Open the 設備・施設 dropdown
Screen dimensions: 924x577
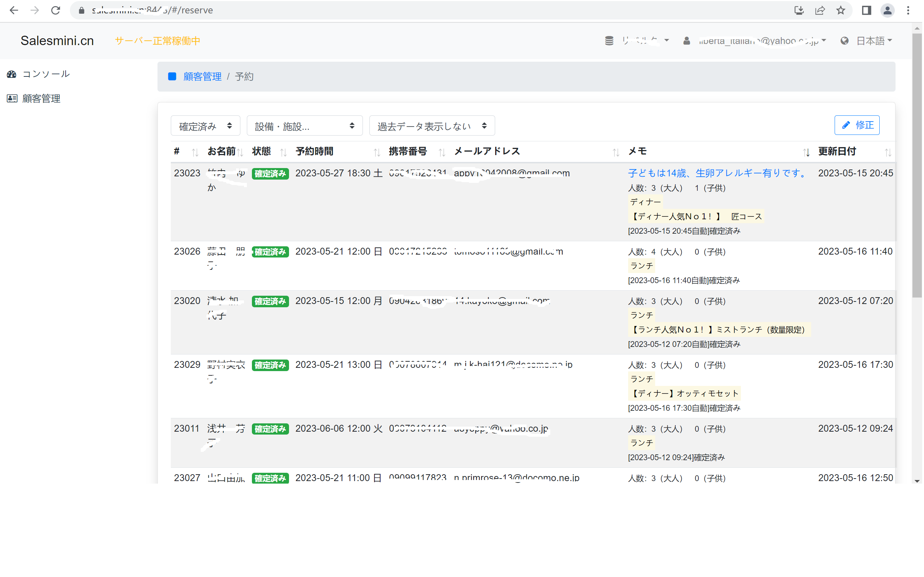(x=305, y=125)
